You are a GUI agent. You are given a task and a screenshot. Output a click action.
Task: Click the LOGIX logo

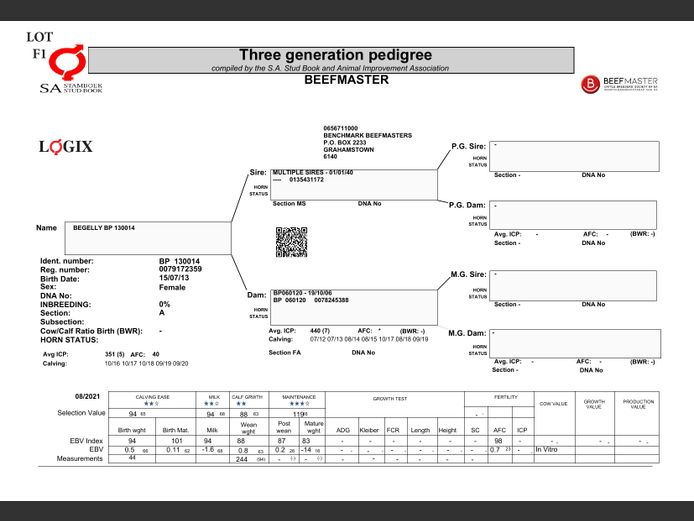[66, 147]
